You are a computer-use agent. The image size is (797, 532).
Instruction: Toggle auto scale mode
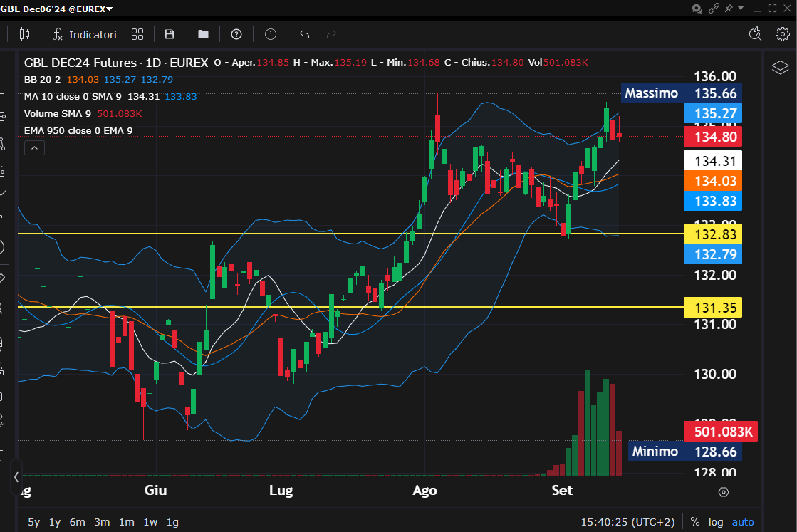[743, 522]
